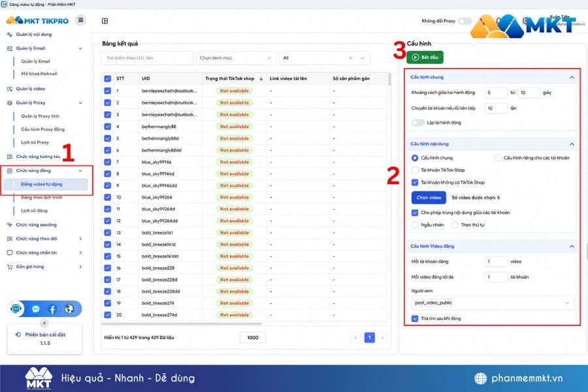Collapse the Cấu hình Video đăng section
The height and width of the screenshot is (392, 588).
click(572, 246)
